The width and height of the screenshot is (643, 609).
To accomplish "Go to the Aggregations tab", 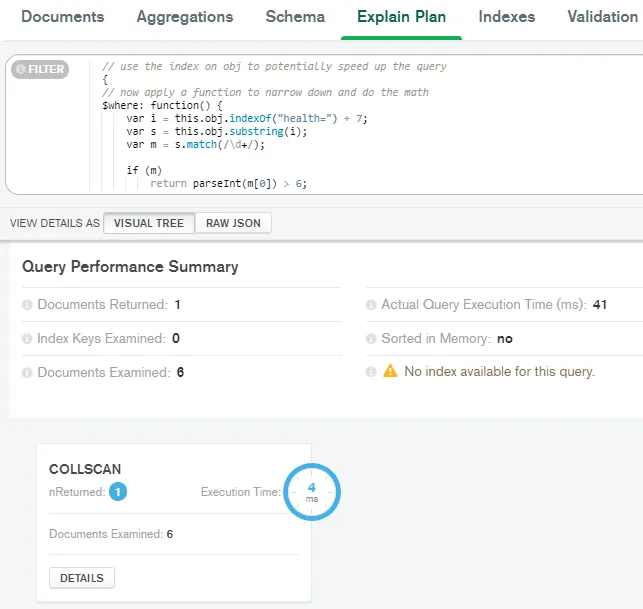I will (185, 17).
